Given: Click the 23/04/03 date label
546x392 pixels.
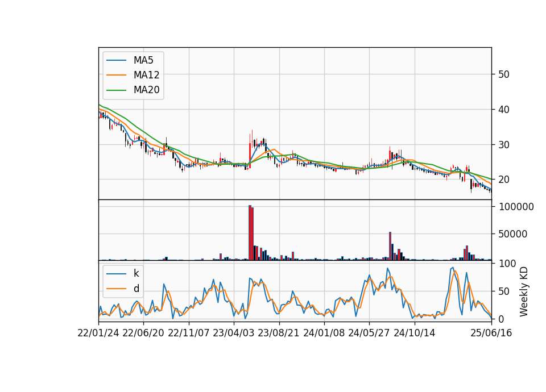Looking at the screenshot, I should 233,333.
